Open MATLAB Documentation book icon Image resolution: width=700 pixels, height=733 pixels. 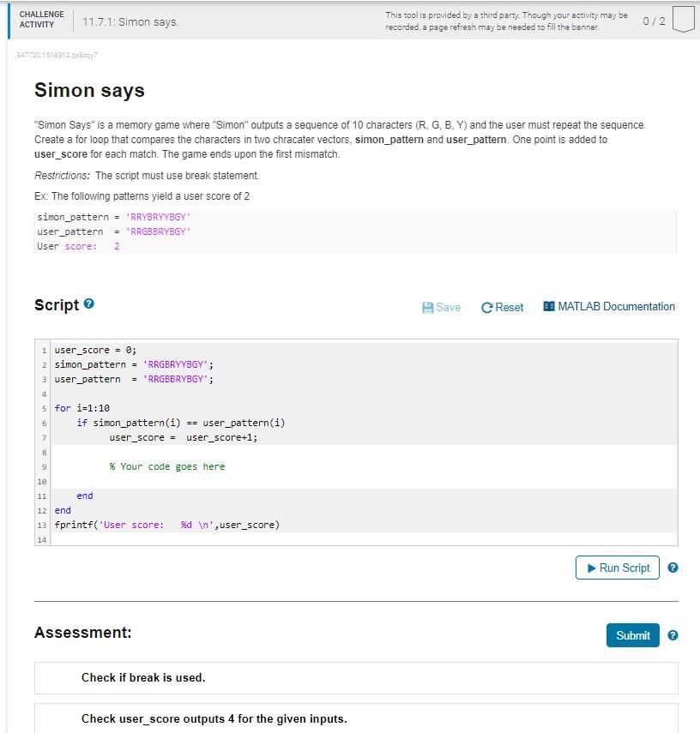click(549, 306)
